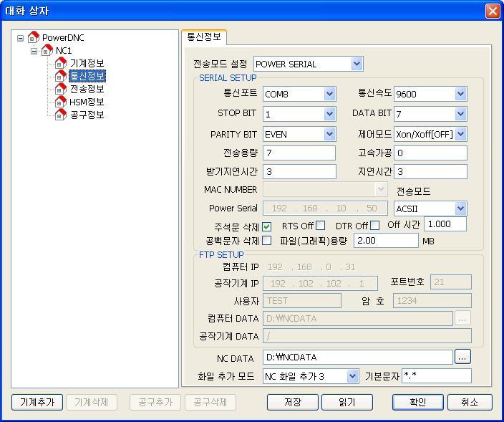Select 공구정보 in the tree

click(x=87, y=115)
